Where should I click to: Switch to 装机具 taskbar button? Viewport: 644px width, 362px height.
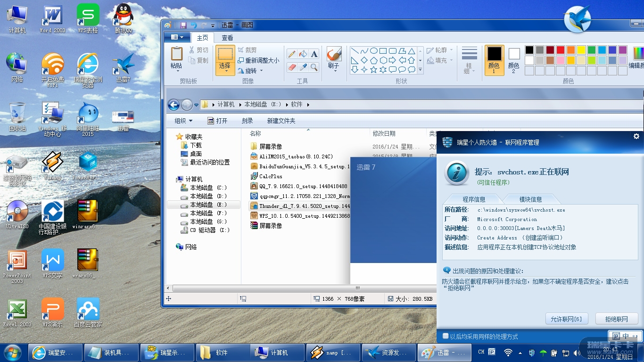click(112, 353)
